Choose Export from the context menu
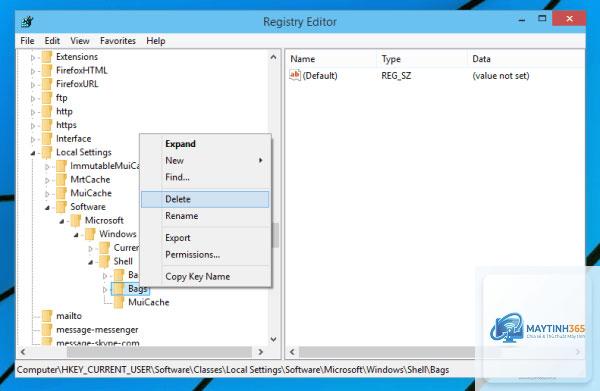The height and width of the screenshot is (391, 600). pos(205,238)
